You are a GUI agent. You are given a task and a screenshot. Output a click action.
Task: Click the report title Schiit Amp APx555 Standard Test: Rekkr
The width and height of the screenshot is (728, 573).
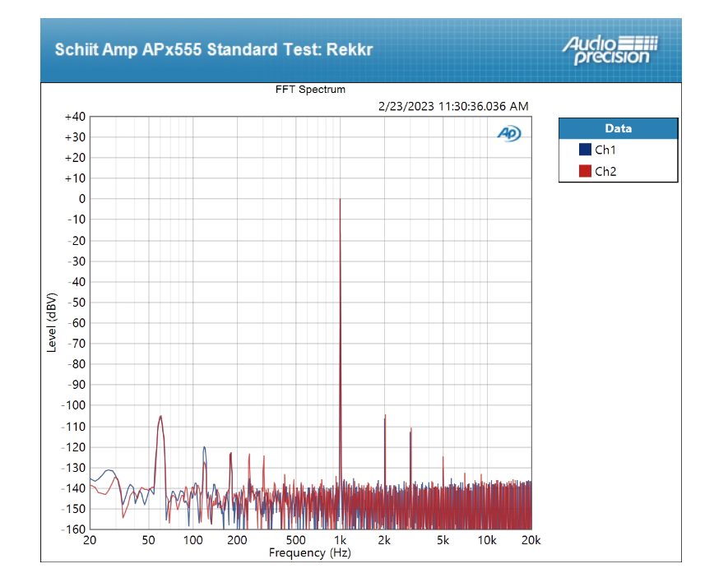pyautogui.click(x=214, y=49)
